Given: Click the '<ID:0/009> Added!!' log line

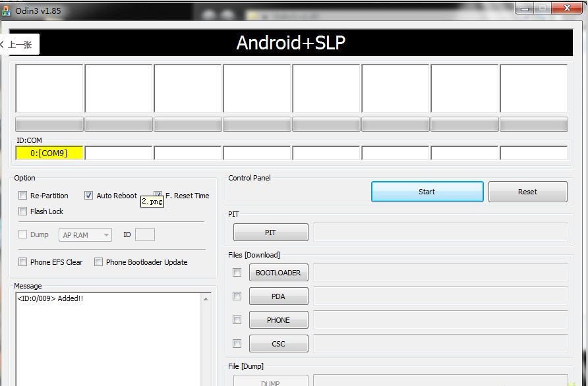Looking at the screenshot, I should (50, 298).
